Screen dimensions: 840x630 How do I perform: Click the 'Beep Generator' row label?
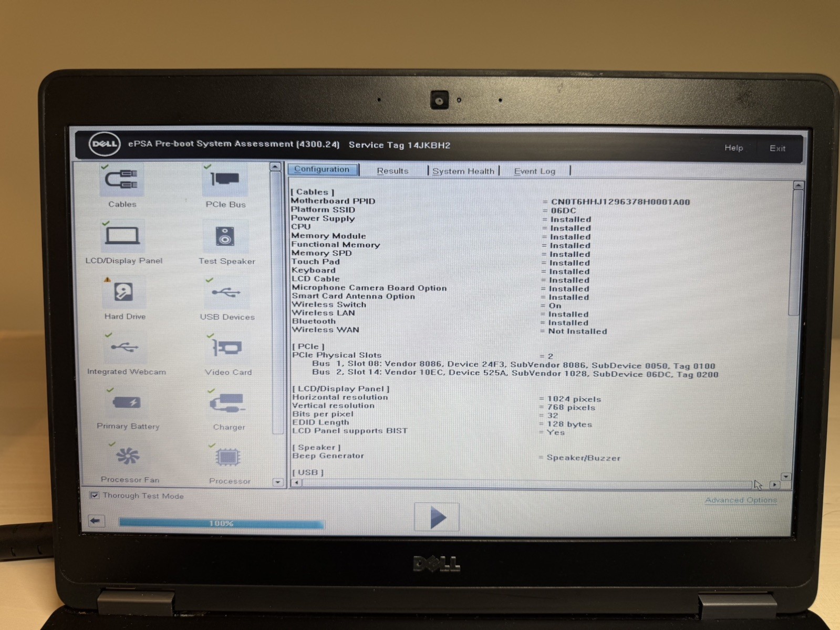coord(328,456)
